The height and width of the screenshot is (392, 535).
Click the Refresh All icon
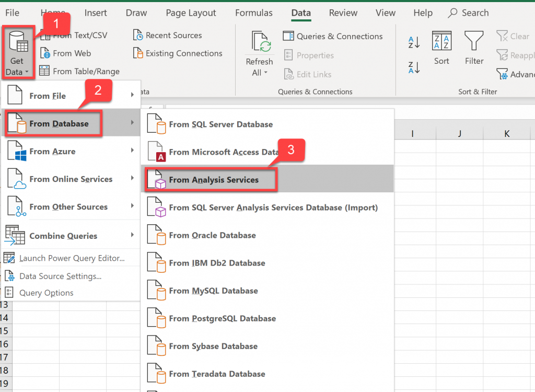tap(260, 43)
